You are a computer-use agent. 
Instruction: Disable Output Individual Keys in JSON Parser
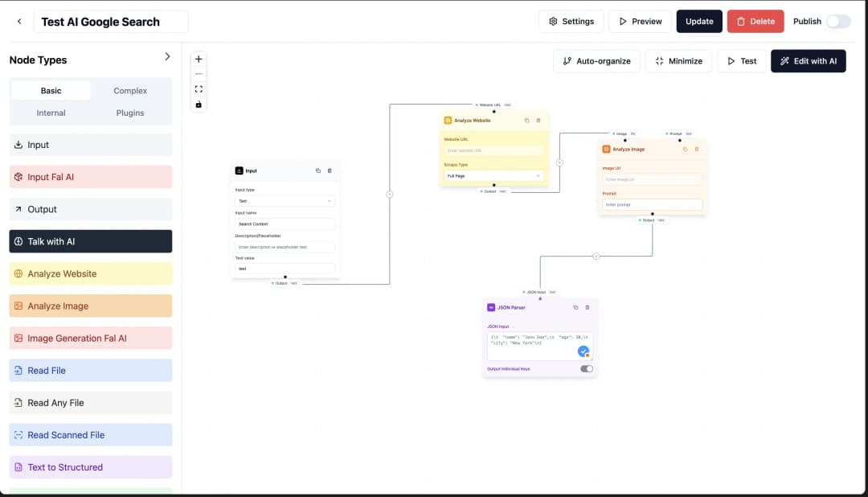(586, 368)
